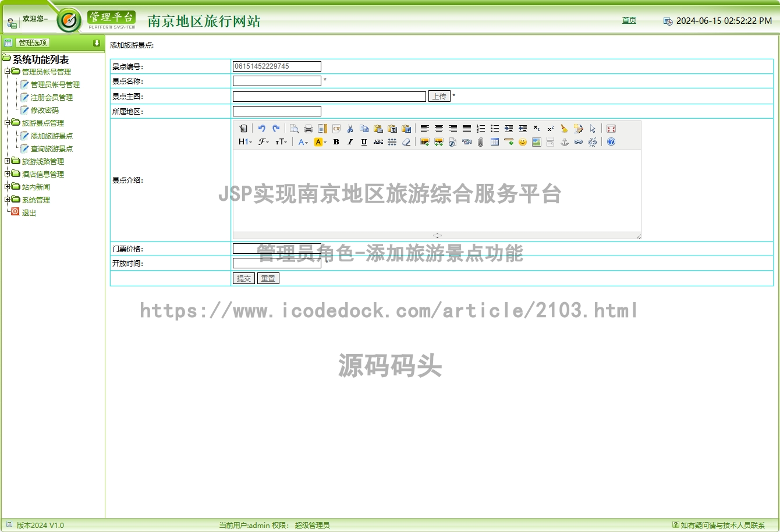Center align text in editor

(439, 129)
